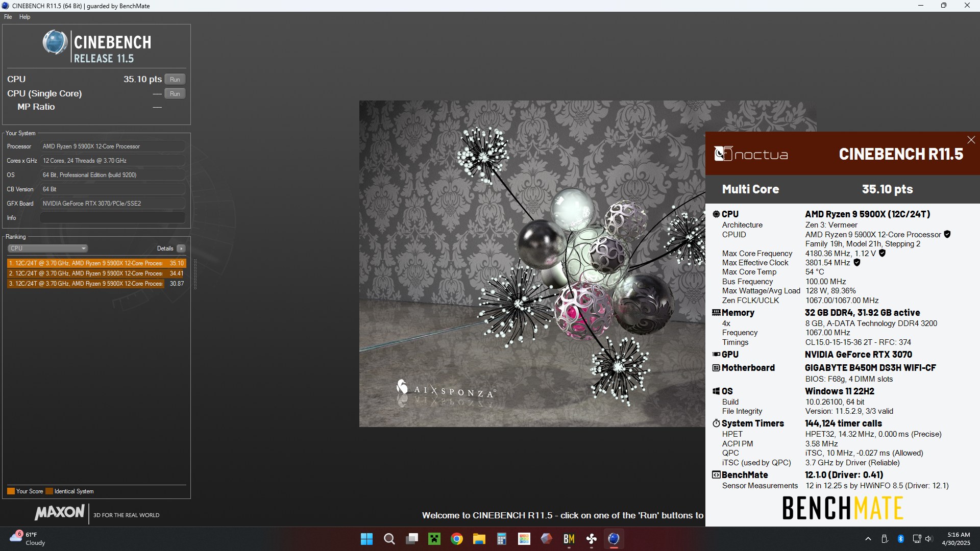The width and height of the screenshot is (980, 551).
Task: Click the Cinebench globe logo
Action: [x=55, y=42]
